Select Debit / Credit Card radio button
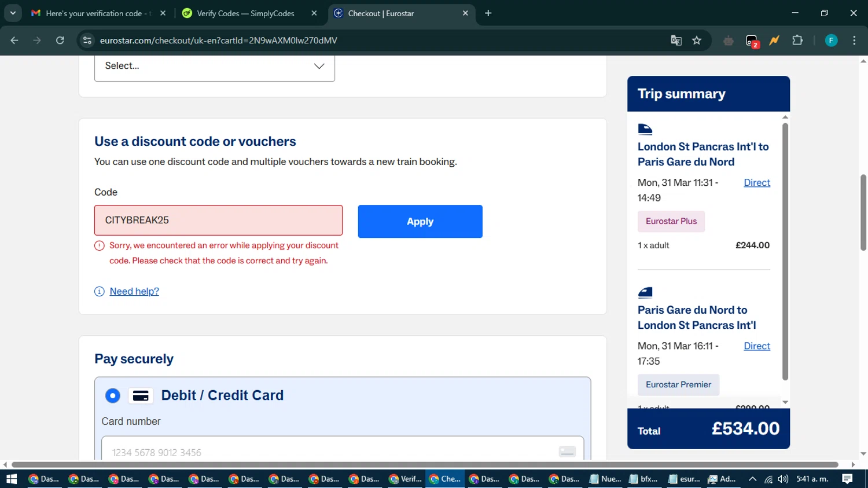The width and height of the screenshot is (868, 488). [113, 396]
